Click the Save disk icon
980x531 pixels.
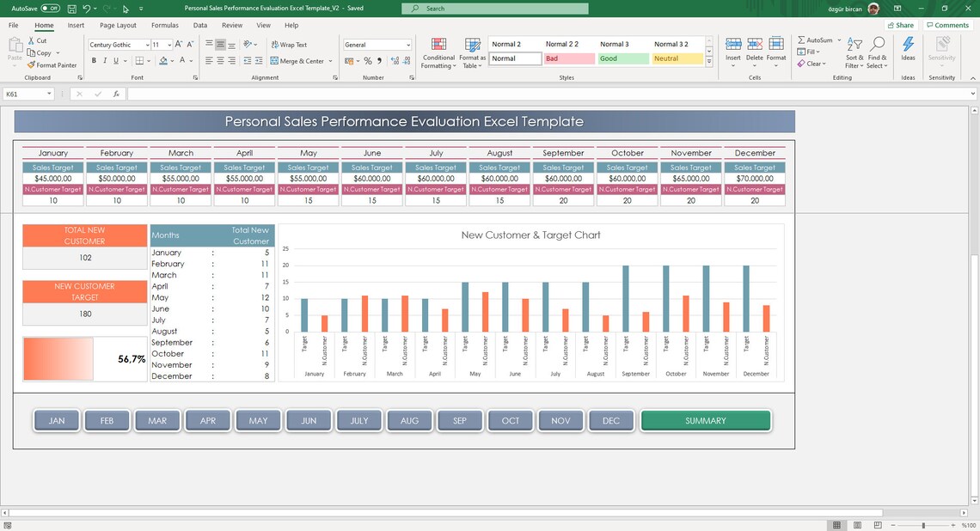pos(72,9)
